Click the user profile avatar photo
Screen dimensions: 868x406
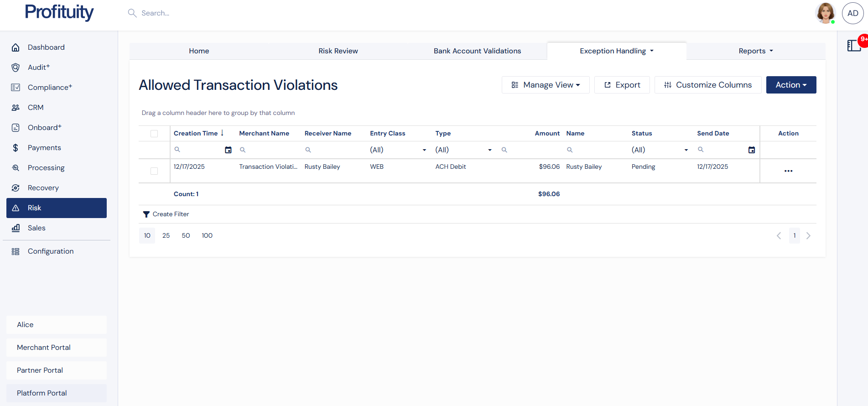pos(825,13)
